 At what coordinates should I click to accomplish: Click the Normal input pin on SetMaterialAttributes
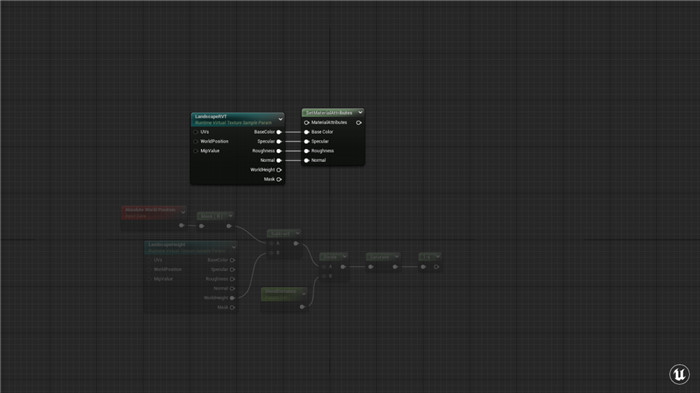click(307, 160)
